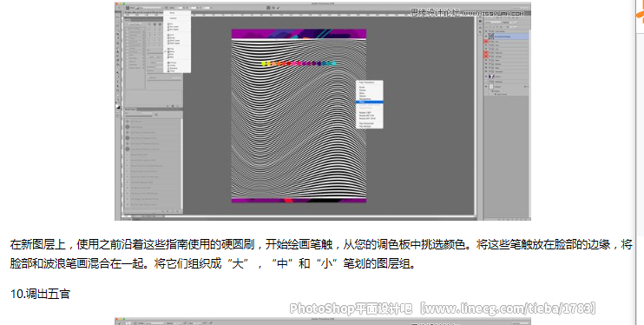644x325 pixels.
Task: Select the Move tool atop the Photoshop toolbox
Action: (x=119, y=17)
